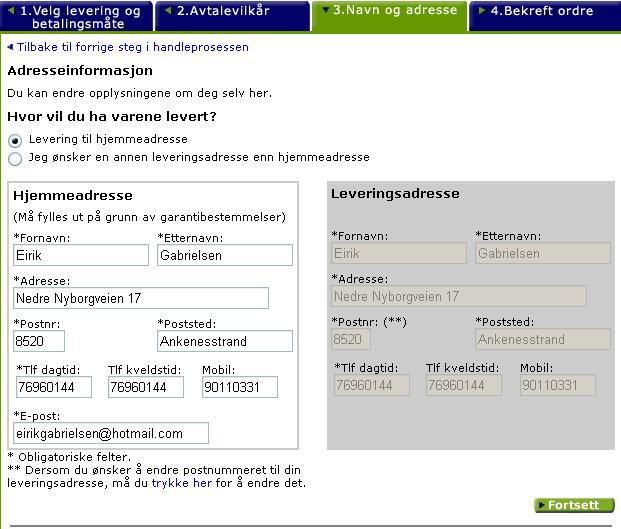This screenshot has height=529, width=621.
Task: Focus Hjemmeadresse Tlf kveldstid field
Action: click(x=146, y=387)
